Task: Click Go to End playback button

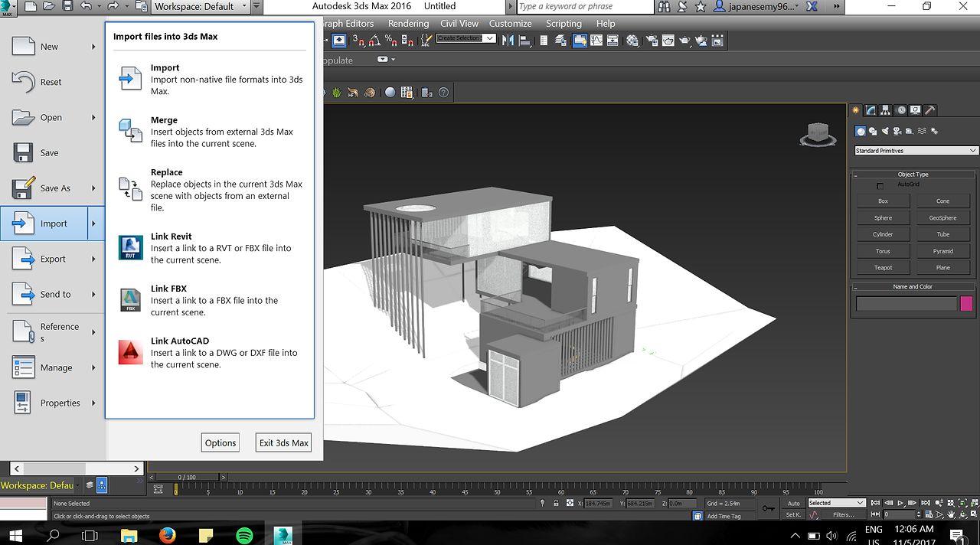Action: click(926, 503)
